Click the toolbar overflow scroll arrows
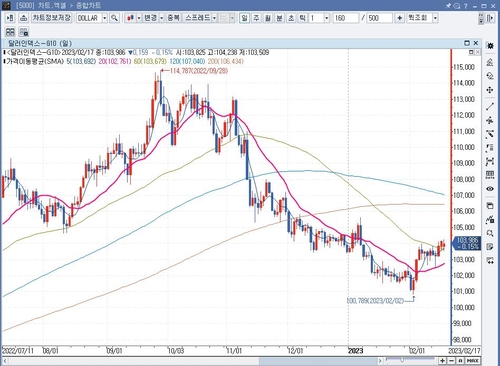Viewport: 500px width, 366px height. coord(481,18)
